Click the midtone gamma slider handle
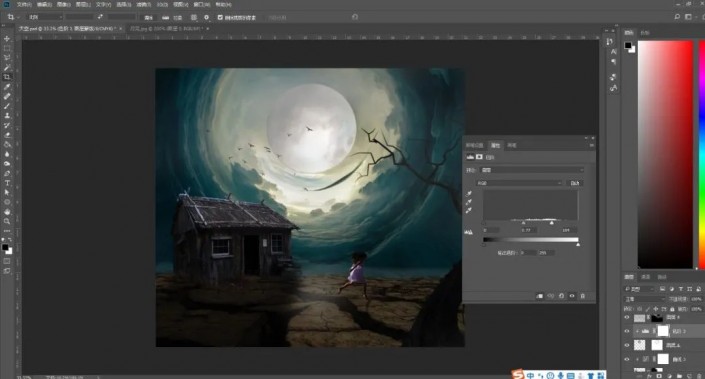 coord(523,223)
